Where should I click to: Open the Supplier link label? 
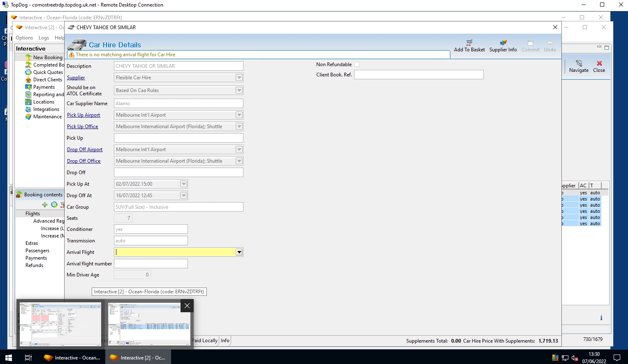(76, 78)
